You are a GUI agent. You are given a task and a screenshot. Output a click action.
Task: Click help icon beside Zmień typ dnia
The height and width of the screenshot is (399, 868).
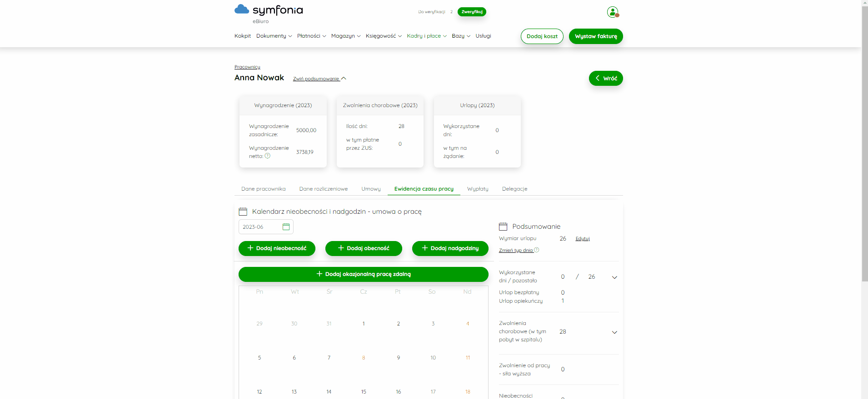coord(537,250)
